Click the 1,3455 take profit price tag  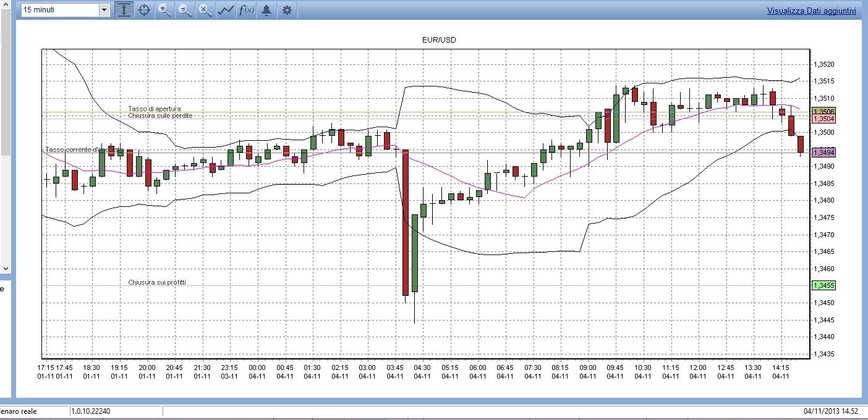(x=823, y=285)
